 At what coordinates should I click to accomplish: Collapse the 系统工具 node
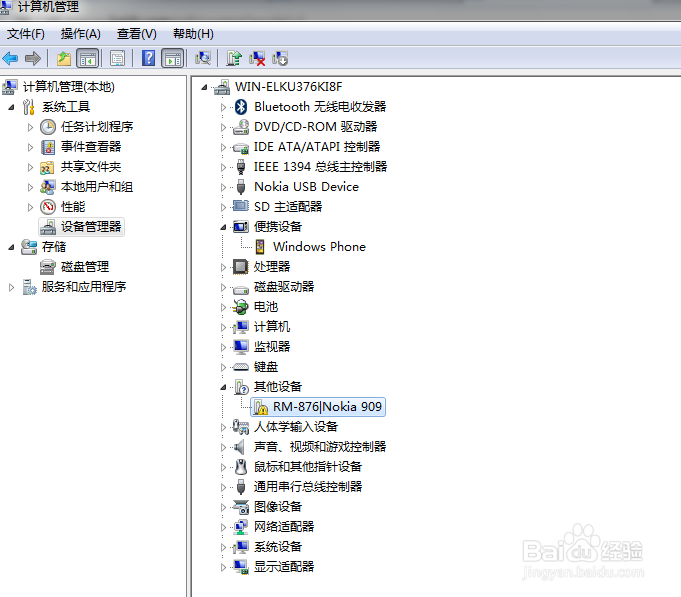[11, 107]
